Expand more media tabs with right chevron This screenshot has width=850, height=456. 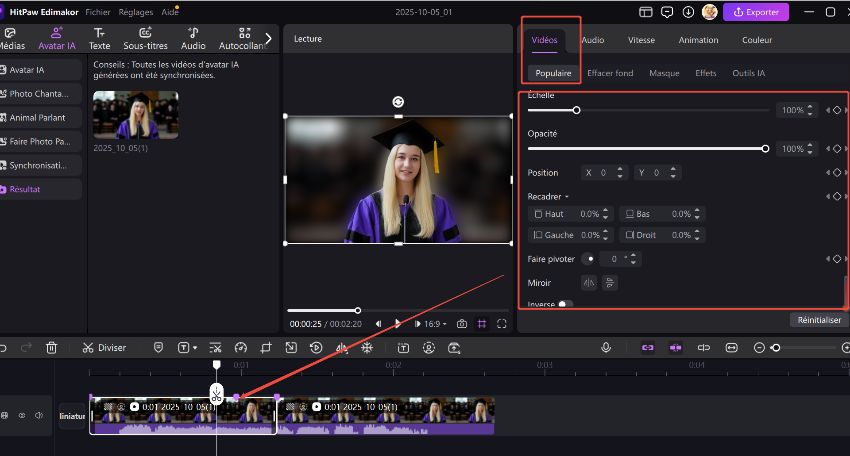(x=268, y=38)
